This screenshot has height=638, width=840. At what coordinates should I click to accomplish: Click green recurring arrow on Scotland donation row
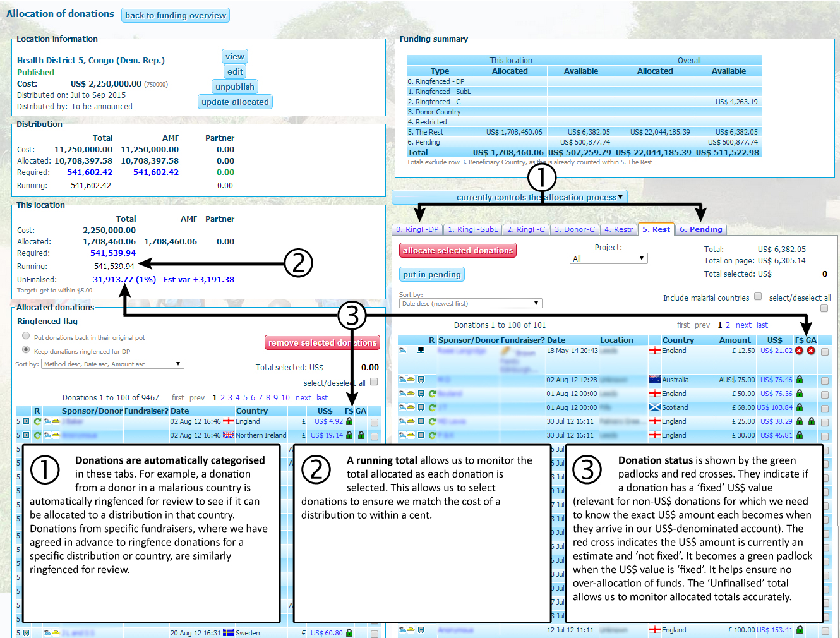tap(433, 407)
